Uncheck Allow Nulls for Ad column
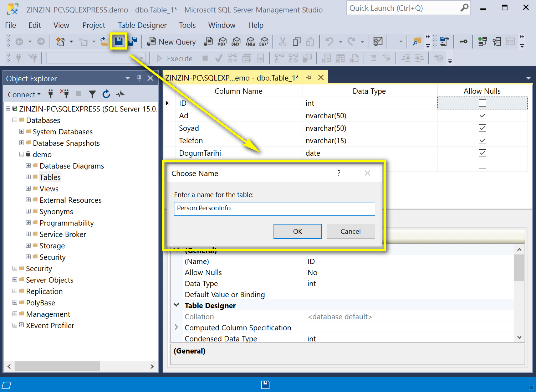 (483, 115)
